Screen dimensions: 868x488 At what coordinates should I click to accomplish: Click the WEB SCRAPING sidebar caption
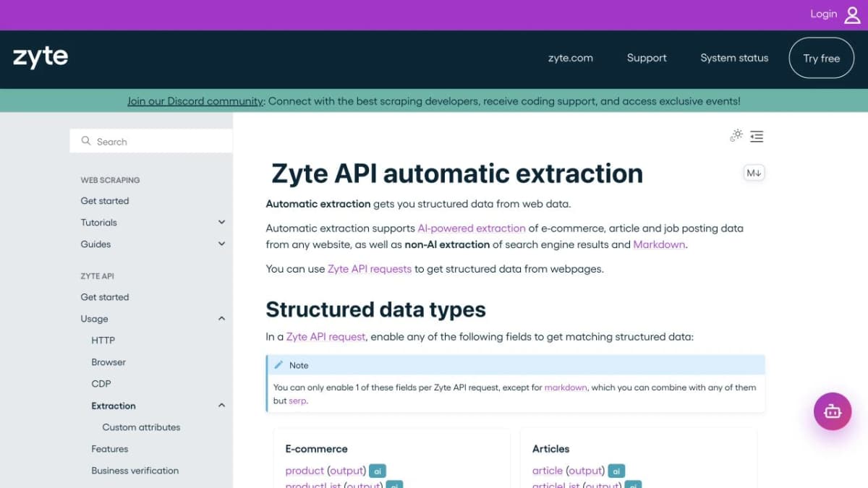click(x=110, y=180)
